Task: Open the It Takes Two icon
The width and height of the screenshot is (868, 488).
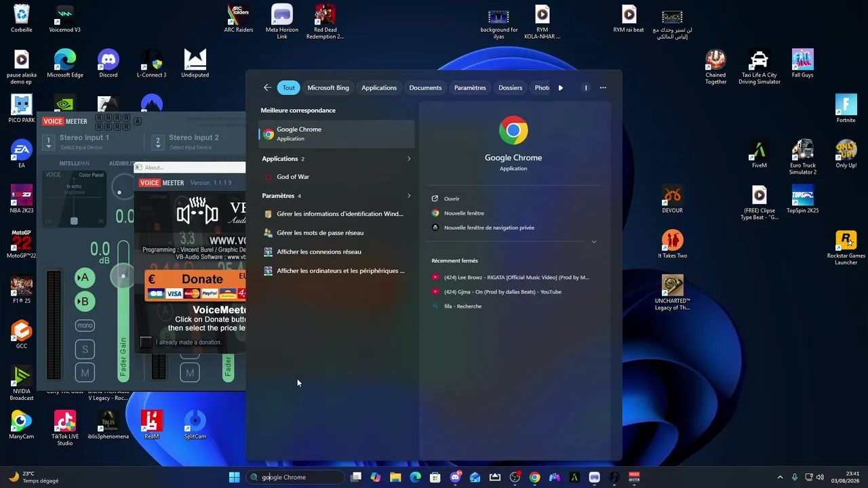Action: point(672,245)
